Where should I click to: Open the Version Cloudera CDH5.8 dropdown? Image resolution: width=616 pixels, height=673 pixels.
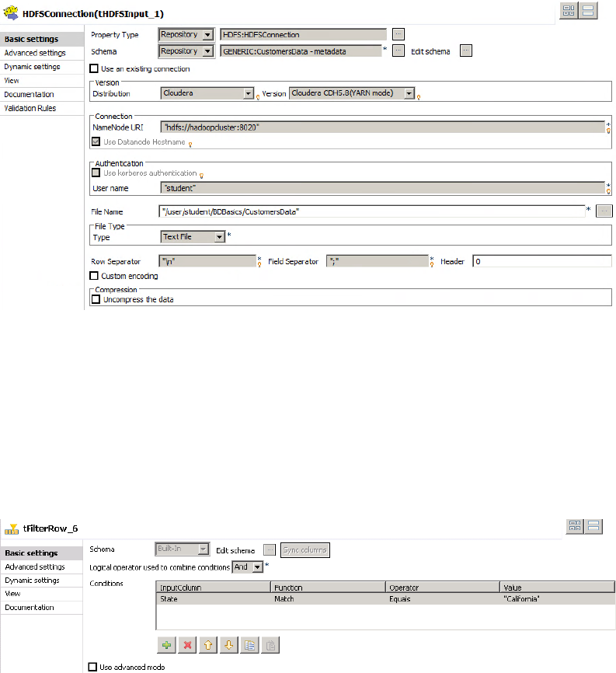coord(352,93)
